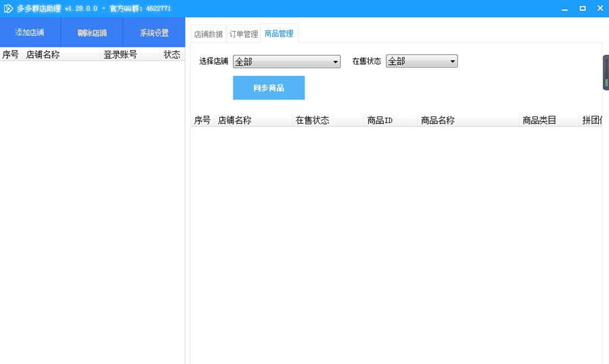This screenshot has height=364, width=609.
Task: Switch to the 店铺数据 tab
Action: tap(208, 35)
